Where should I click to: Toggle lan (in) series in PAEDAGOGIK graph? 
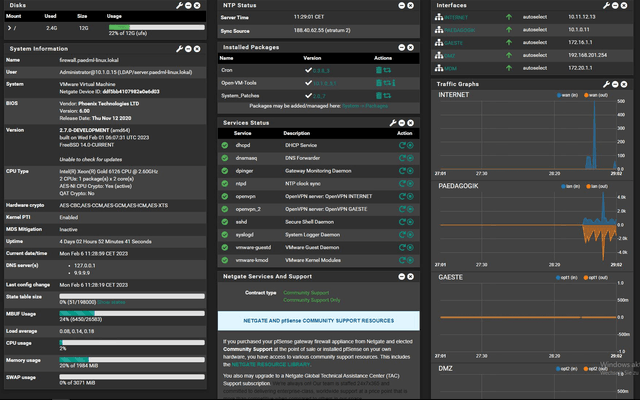tap(570, 186)
